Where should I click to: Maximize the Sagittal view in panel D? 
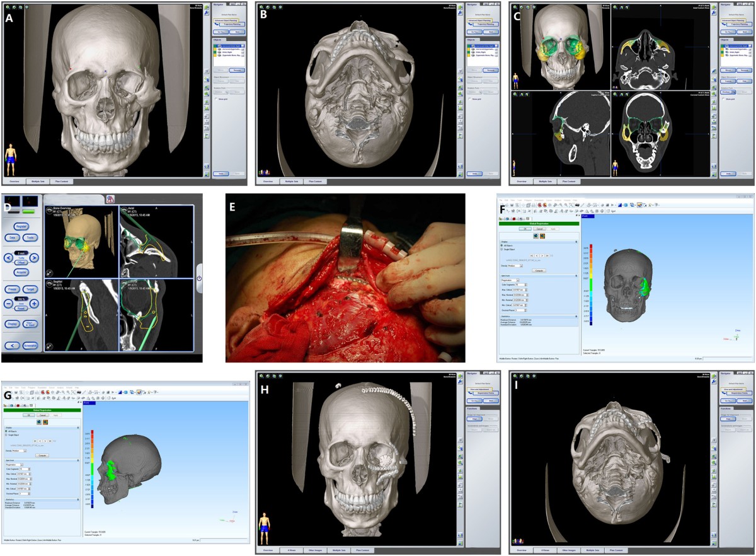point(49,346)
